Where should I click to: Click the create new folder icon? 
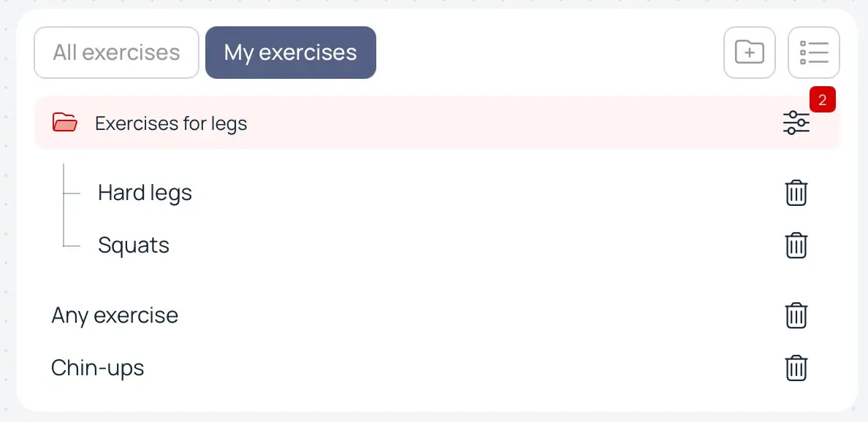pyautogui.click(x=750, y=52)
